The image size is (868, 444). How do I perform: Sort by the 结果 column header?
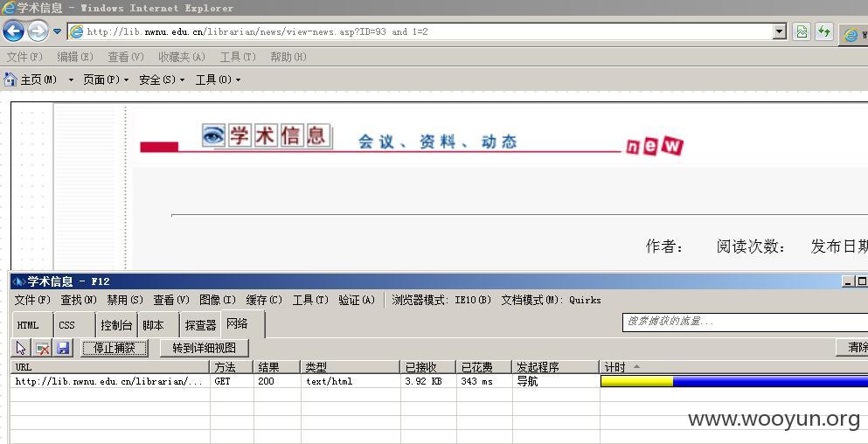click(277, 367)
